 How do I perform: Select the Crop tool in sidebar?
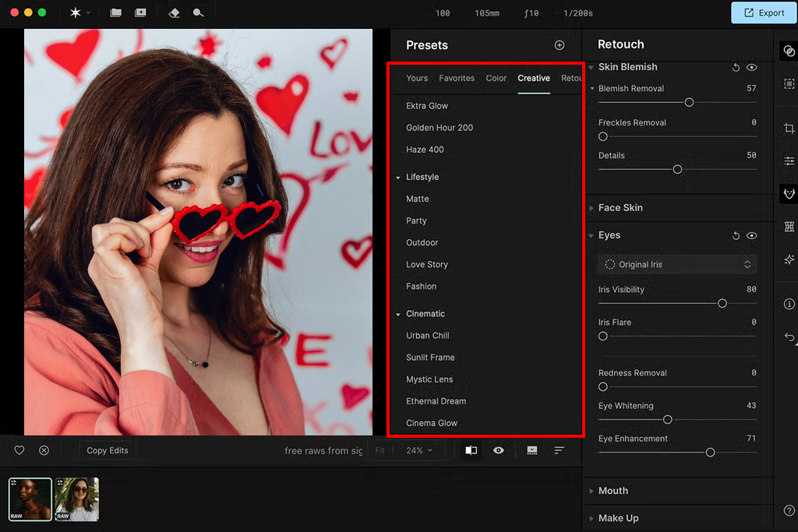(x=789, y=129)
